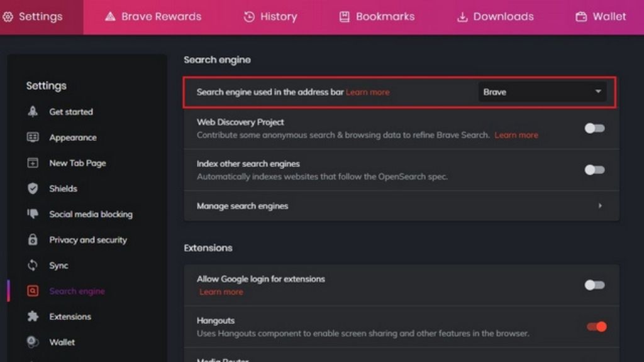Toggle Index other search engines on
The height and width of the screenshot is (362, 644).
click(594, 170)
